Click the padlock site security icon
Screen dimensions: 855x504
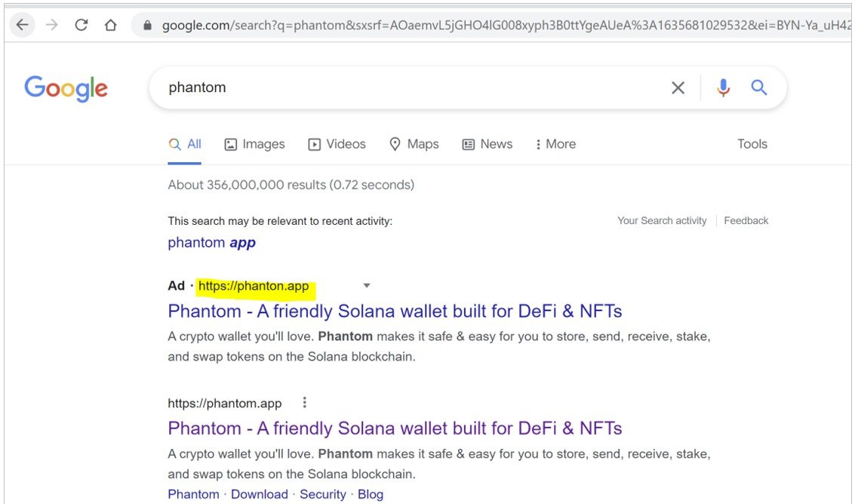pyautogui.click(x=146, y=25)
